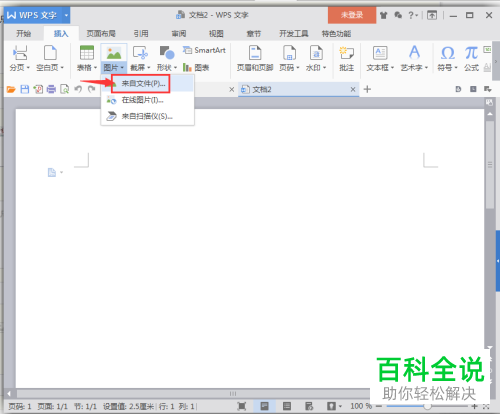The image size is (500, 414).
Task: Open the 开发工具 ribbon tab
Action: coord(294,34)
